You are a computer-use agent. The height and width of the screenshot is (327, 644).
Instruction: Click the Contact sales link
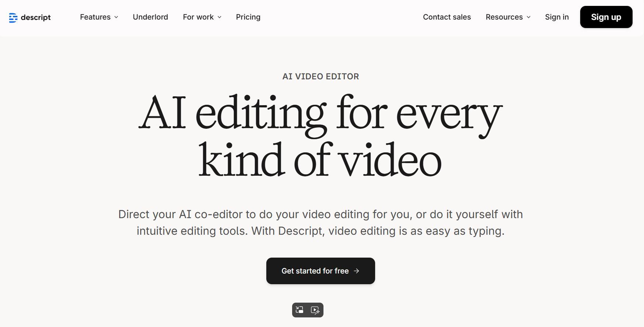point(447,17)
